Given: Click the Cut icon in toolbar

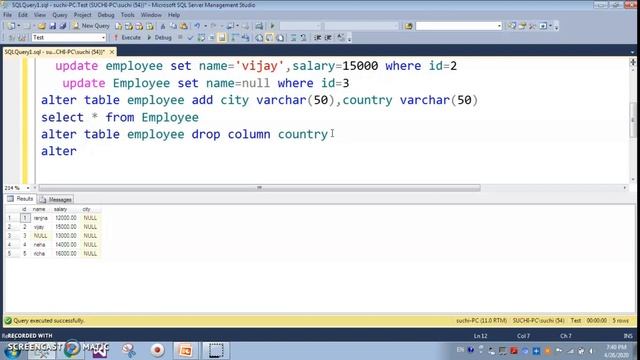Looking at the screenshot, I should tap(163, 26).
